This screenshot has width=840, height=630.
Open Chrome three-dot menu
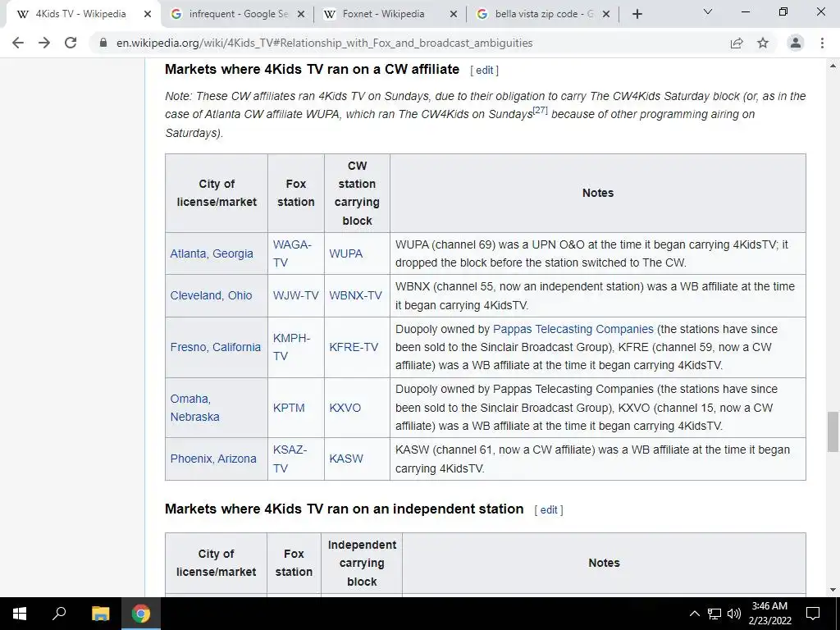point(822,43)
